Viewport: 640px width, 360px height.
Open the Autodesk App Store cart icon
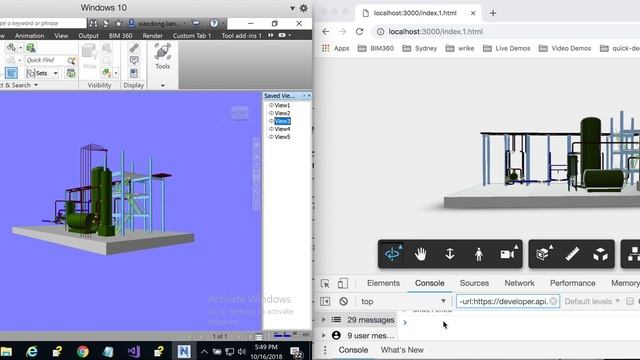[196, 23]
